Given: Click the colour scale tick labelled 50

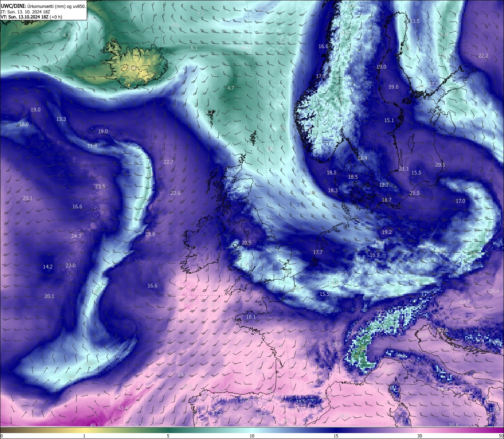Looking at the screenshot, I should click(501, 436).
